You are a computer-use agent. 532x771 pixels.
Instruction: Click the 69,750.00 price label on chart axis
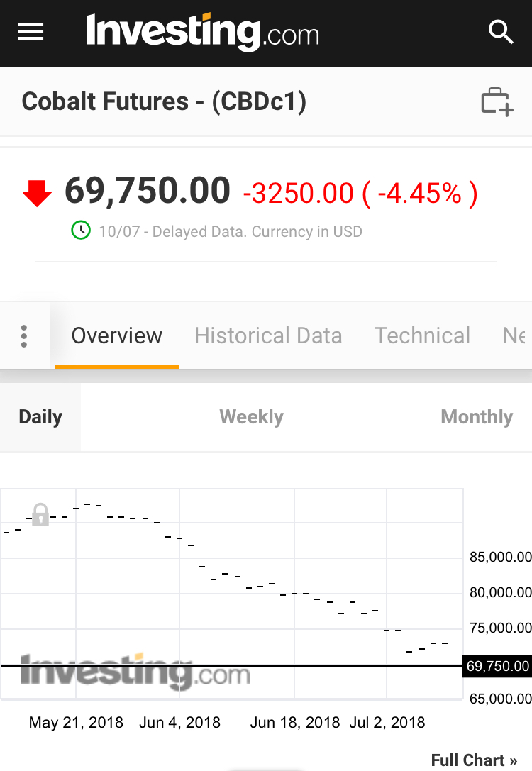tap(497, 666)
